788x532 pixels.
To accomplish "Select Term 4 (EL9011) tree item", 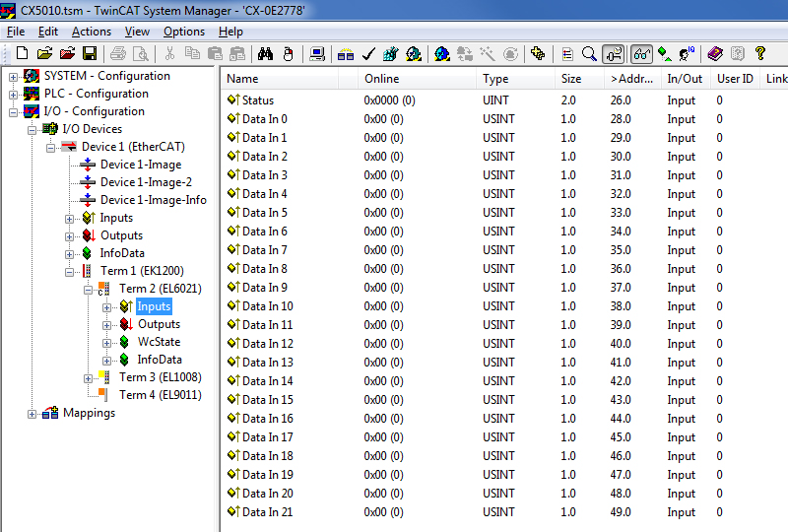I will click(x=160, y=395).
